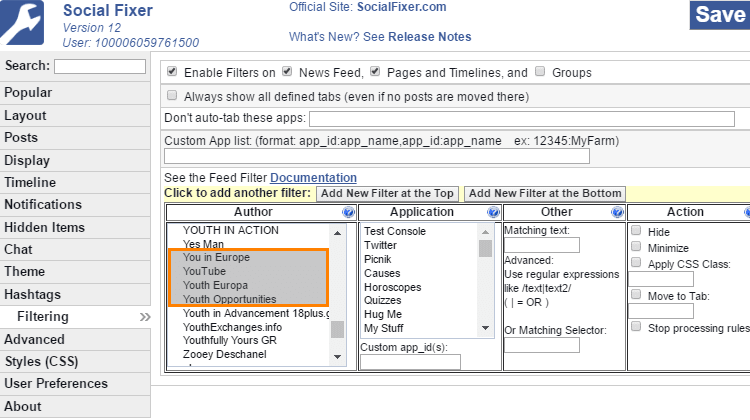Select YOUTH IN ACTION author

pos(231,231)
